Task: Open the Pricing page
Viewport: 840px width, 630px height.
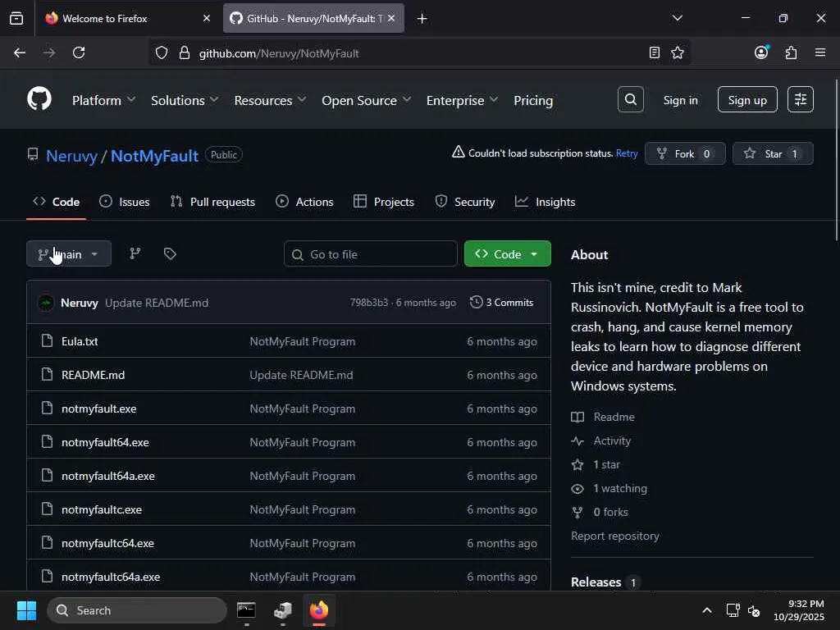Action: pos(533,100)
